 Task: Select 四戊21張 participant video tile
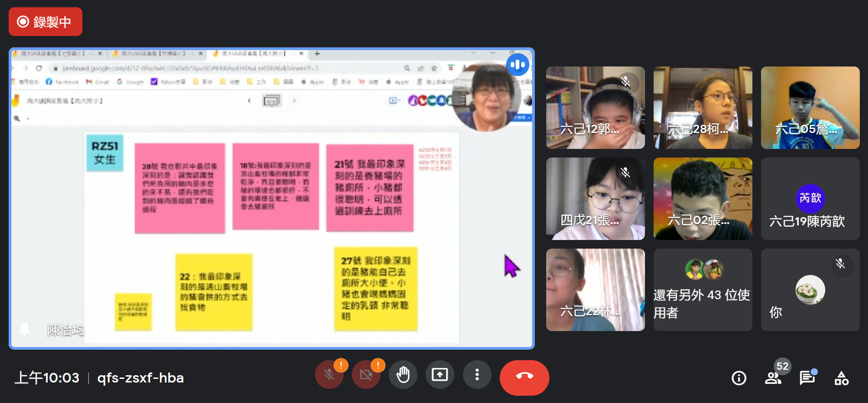(595, 199)
